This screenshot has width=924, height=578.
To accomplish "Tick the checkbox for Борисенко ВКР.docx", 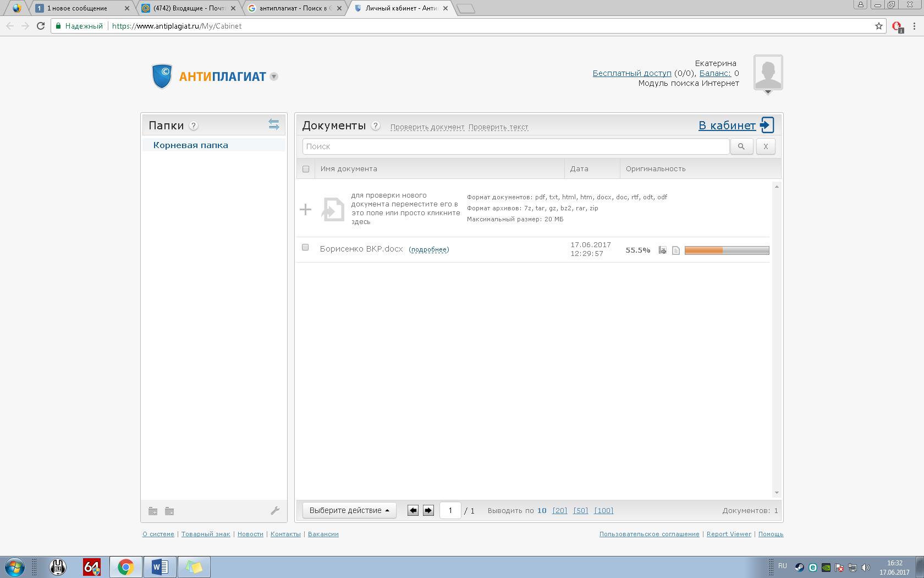I will point(305,248).
